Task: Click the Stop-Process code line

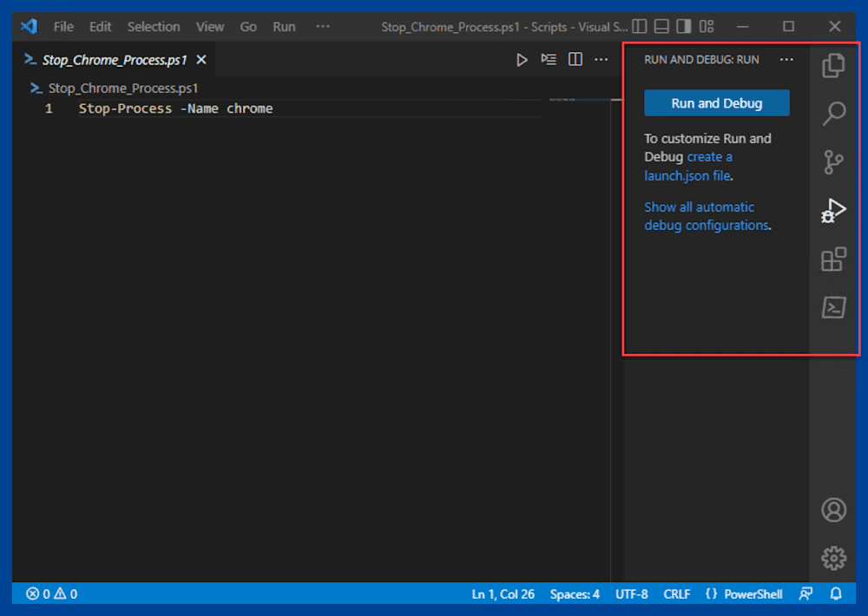Action: point(175,108)
